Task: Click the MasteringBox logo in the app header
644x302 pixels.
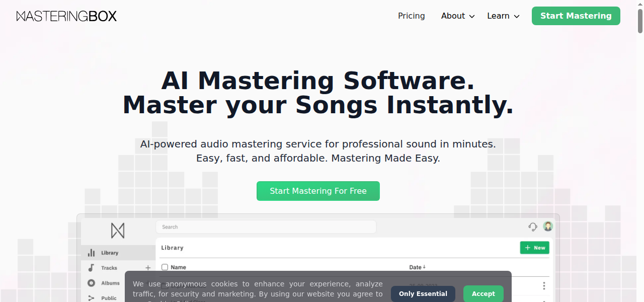Action: tap(118, 231)
